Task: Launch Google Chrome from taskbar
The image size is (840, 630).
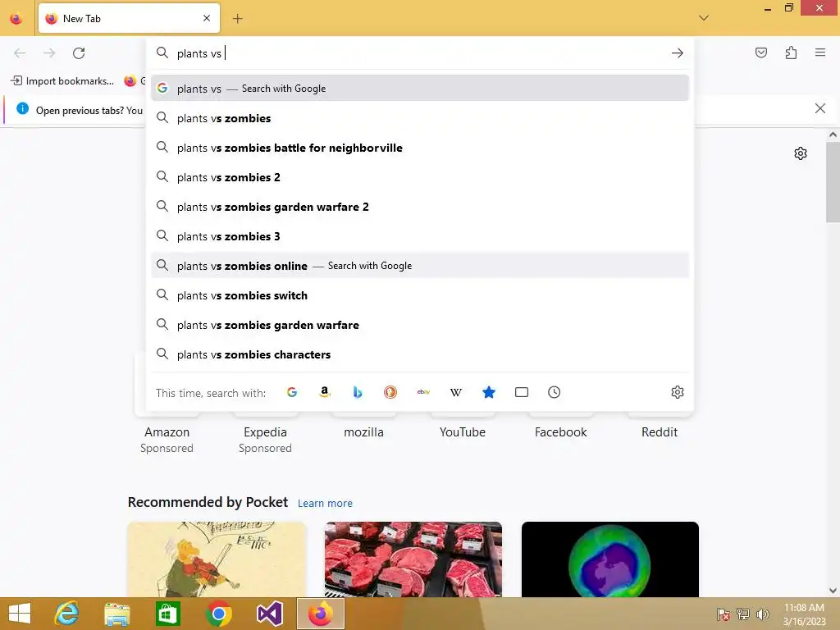Action: point(218,614)
